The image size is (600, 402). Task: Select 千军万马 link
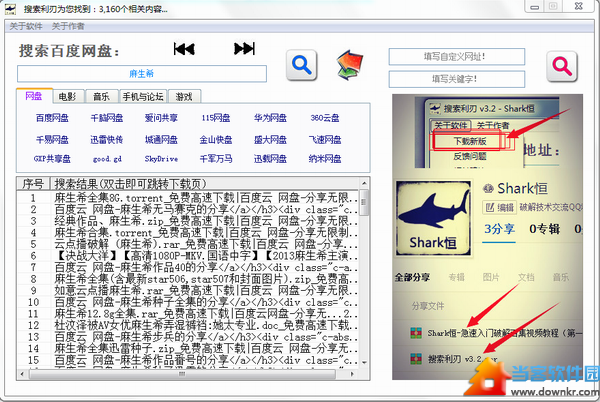point(216,159)
